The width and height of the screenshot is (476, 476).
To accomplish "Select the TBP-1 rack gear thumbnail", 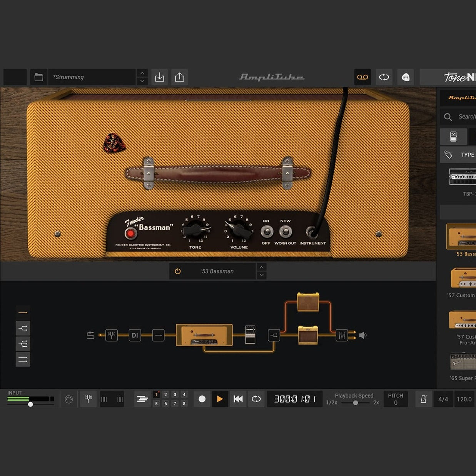I will [x=463, y=177].
